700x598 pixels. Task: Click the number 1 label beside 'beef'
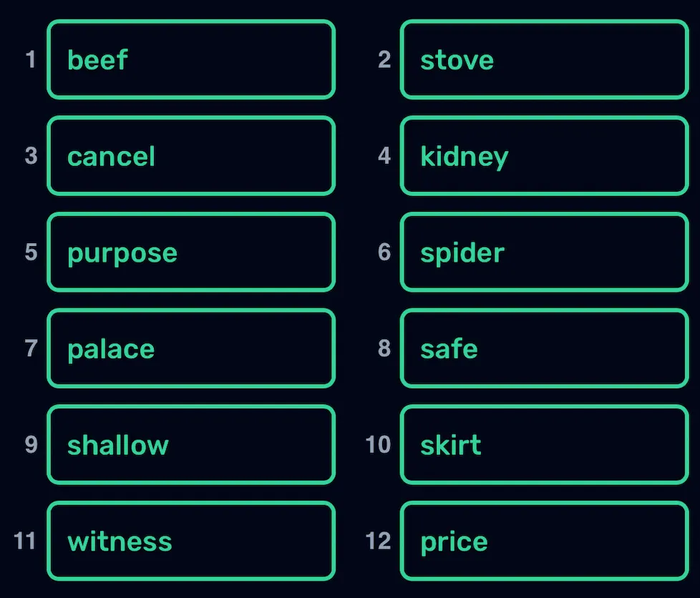(x=30, y=59)
